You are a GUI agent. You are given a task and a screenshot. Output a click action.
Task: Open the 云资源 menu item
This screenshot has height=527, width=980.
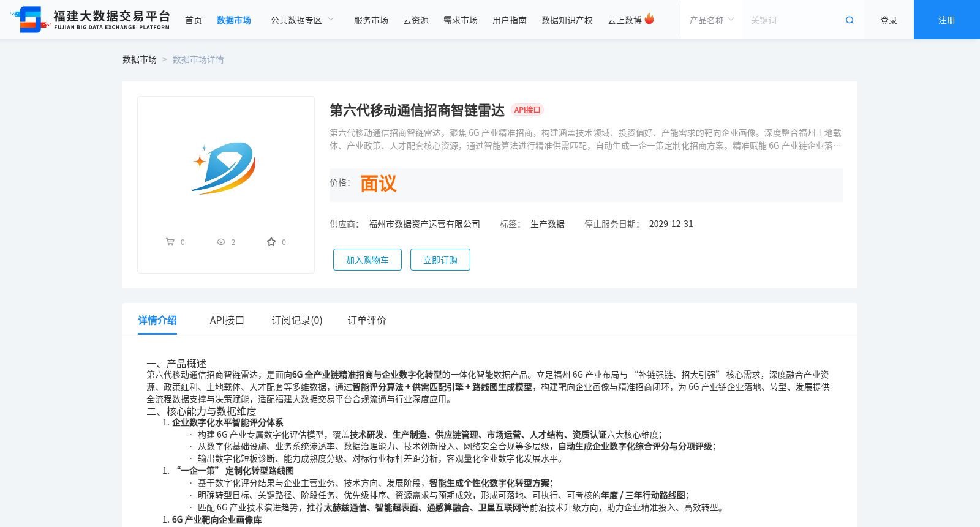pos(416,20)
